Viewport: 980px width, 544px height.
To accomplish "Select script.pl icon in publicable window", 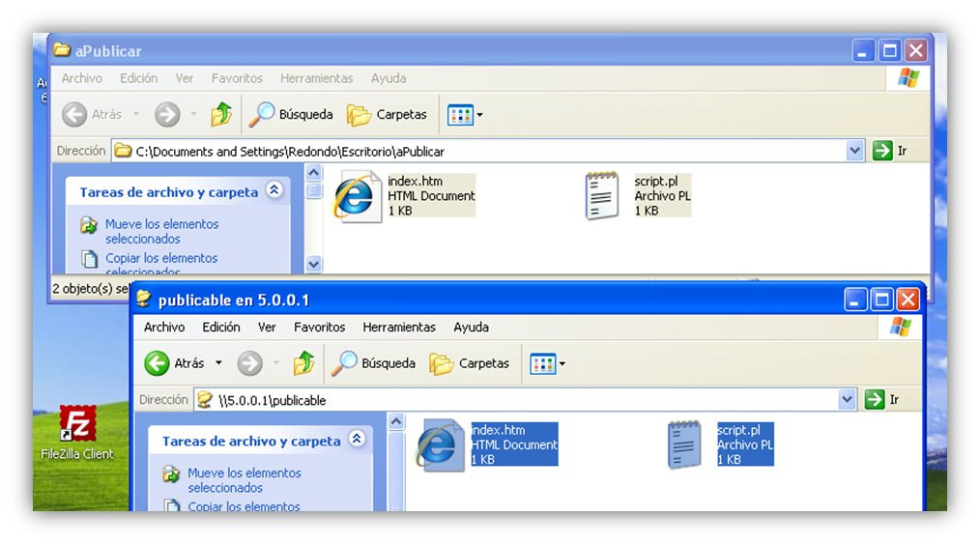I will [x=684, y=444].
